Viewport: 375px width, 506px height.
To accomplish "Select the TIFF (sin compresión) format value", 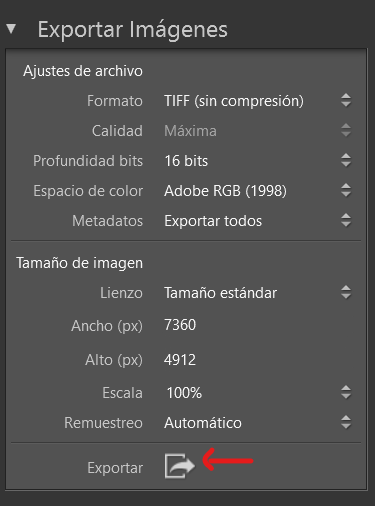I will (x=234, y=101).
